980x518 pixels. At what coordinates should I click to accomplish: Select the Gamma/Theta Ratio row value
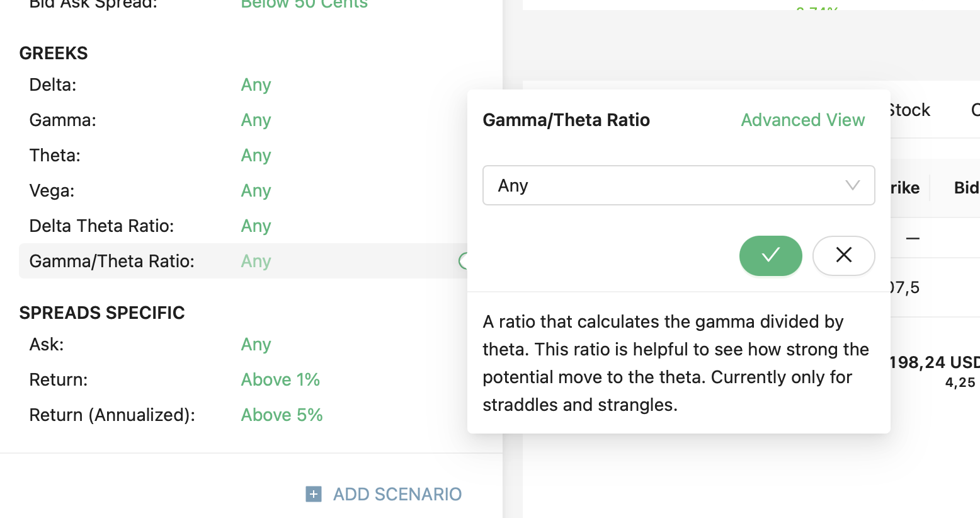tap(256, 261)
